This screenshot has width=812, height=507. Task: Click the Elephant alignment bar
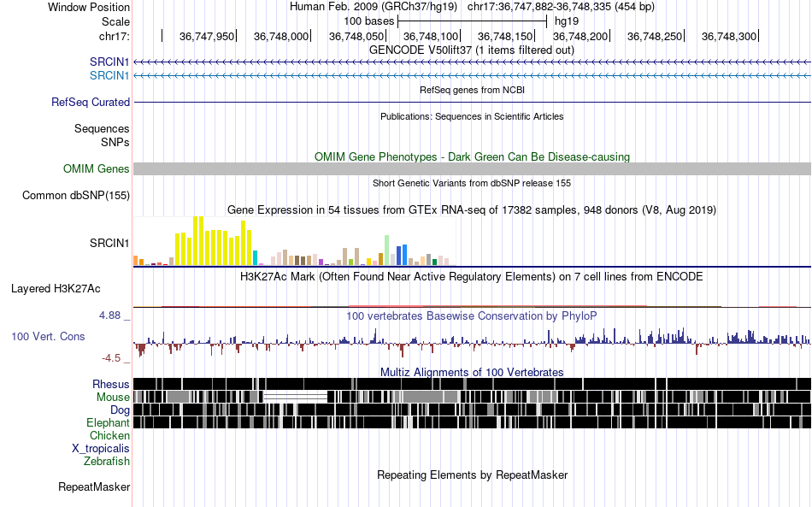tap(473, 423)
